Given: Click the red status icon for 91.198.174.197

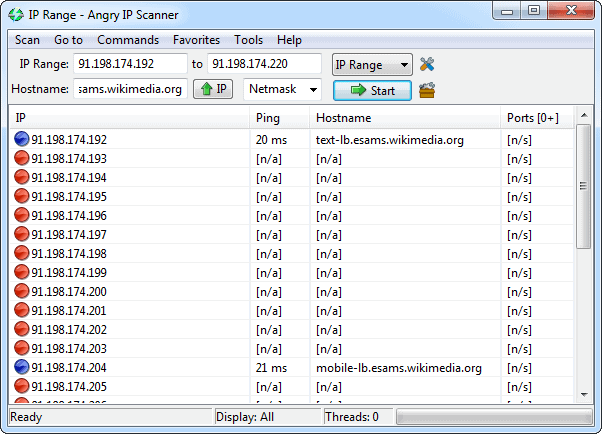Looking at the screenshot, I should [x=22, y=234].
